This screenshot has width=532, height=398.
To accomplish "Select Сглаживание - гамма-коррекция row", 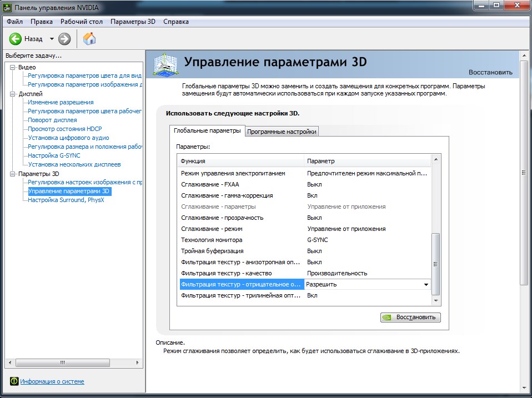I will [305, 195].
